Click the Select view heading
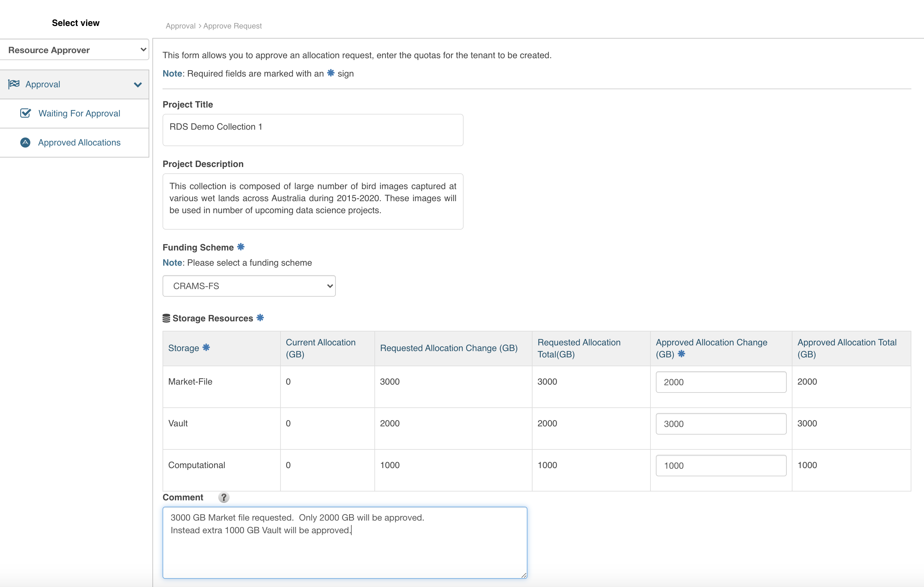Viewport: 924px width, 587px height. coord(76,23)
